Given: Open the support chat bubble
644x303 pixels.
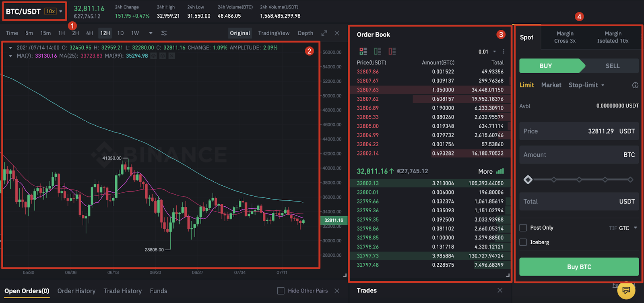Looking at the screenshot, I should tap(626, 290).
